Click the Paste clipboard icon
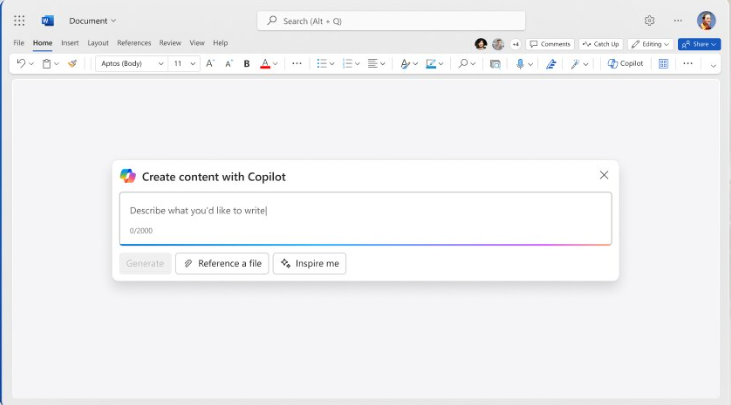 tap(46, 64)
